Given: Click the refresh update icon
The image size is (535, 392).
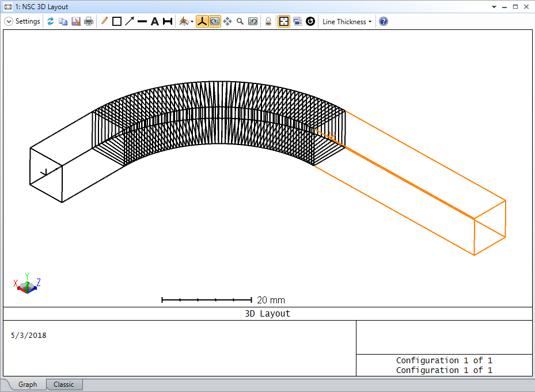Looking at the screenshot, I should 51,21.
